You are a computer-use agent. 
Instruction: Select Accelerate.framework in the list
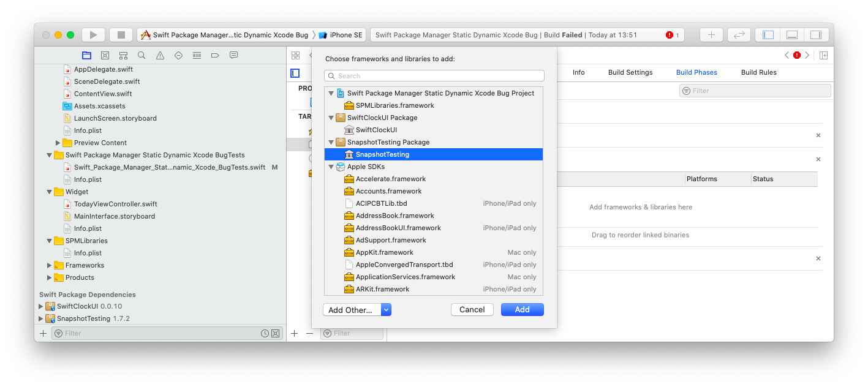(434, 179)
